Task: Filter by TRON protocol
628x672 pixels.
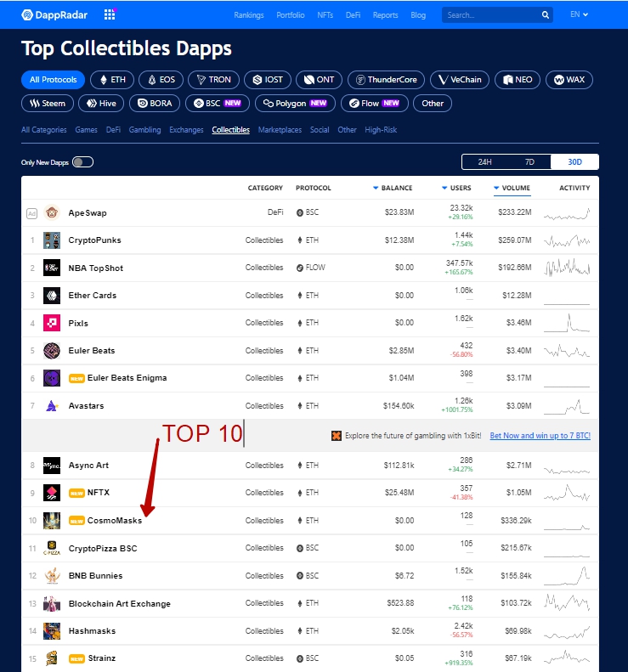Action: point(213,80)
